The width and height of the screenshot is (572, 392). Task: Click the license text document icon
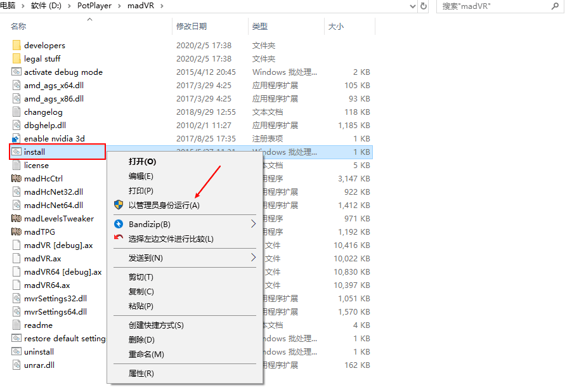tap(16, 166)
